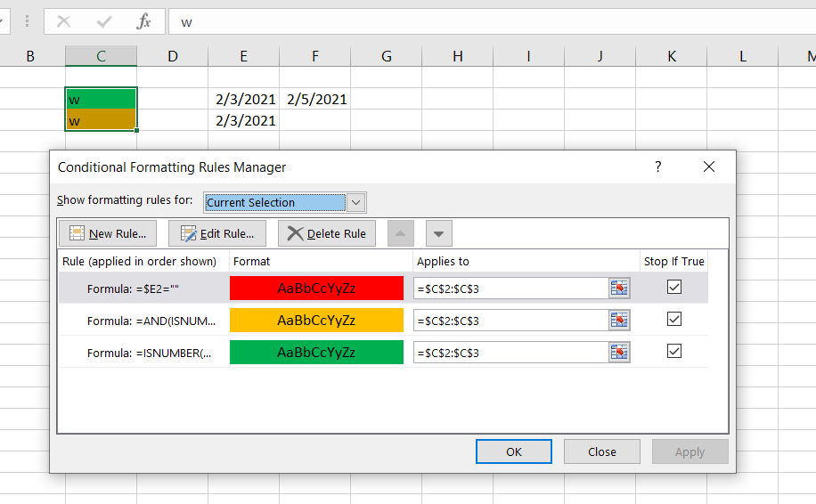Select column E header

click(x=243, y=55)
